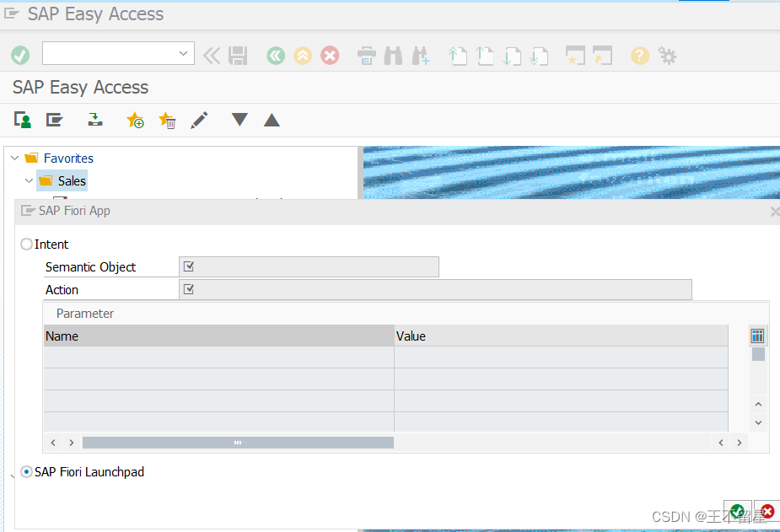The width and height of the screenshot is (780, 532).
Task: Click Move Favorites Up triangle
Action: pyautogui.click(x=272, y=120)
